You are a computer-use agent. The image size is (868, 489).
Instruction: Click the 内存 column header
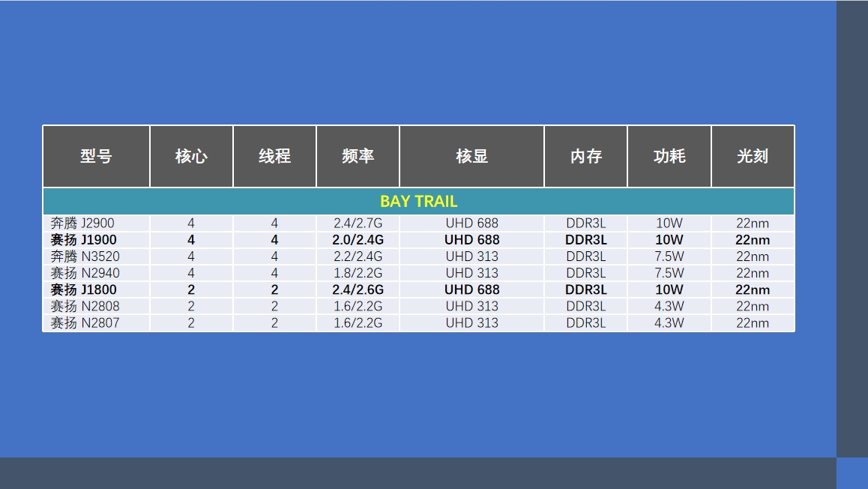click(585, 156)
